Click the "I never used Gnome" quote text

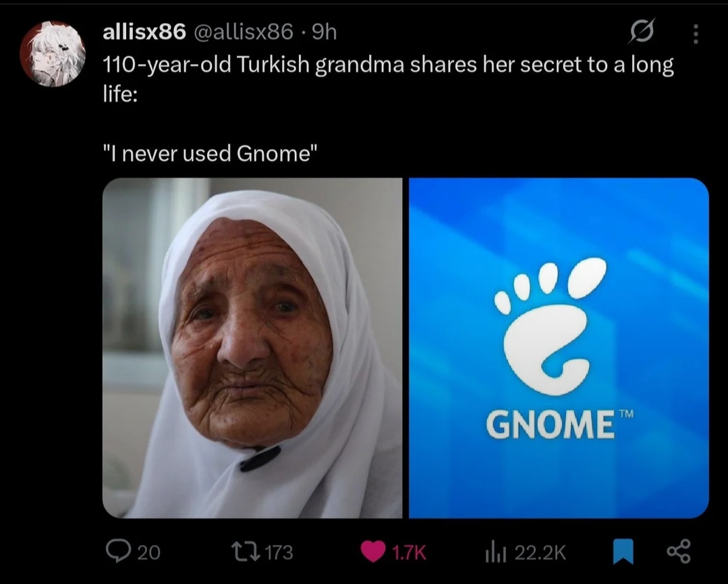211,154
